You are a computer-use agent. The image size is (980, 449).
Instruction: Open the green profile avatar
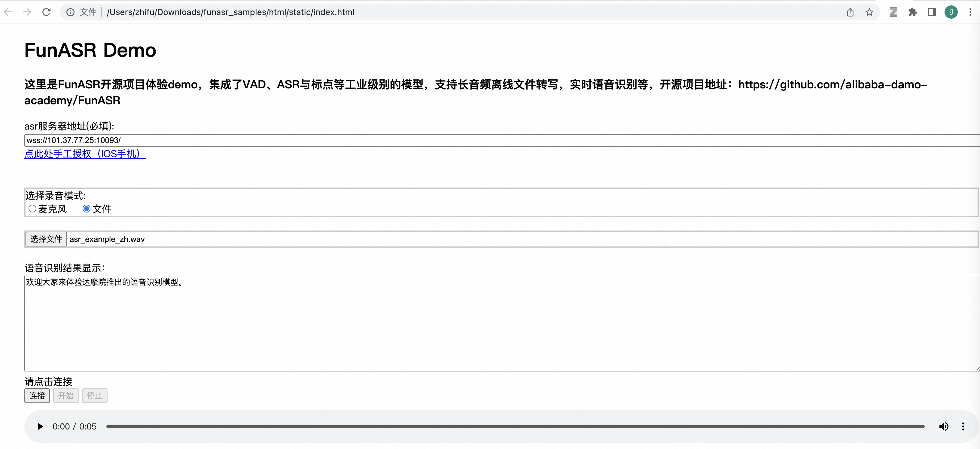coord(951,12)
